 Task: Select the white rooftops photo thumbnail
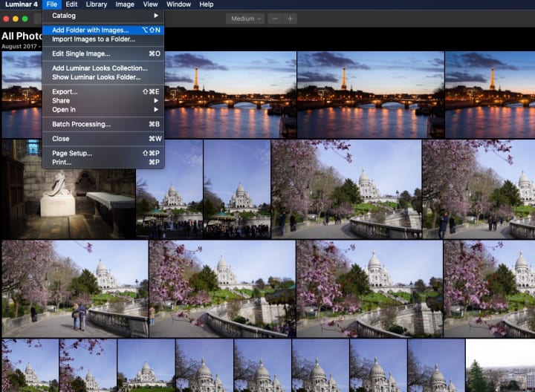click(500, 365)
